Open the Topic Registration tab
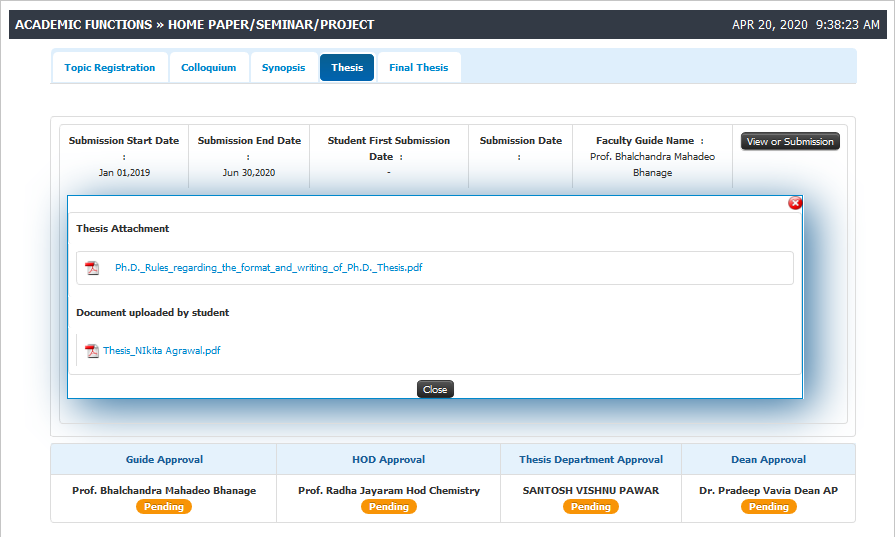Screen dimensions: 895x537 [x=110, y=67]
